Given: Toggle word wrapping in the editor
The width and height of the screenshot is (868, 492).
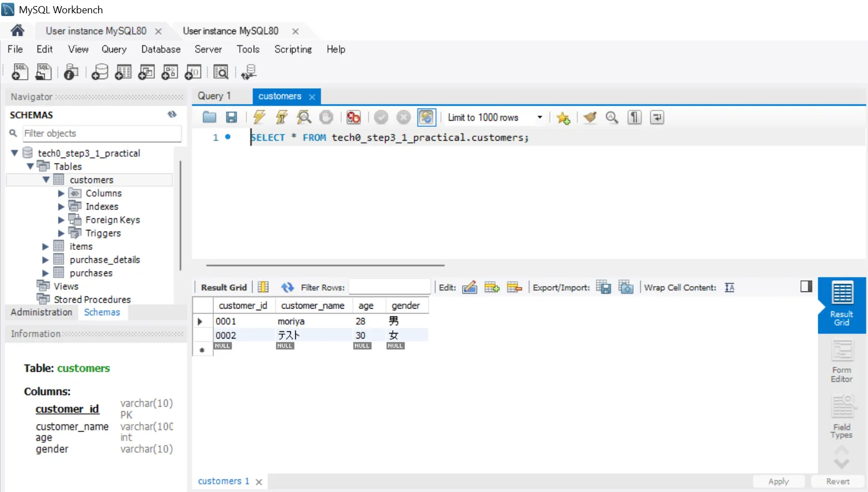Looking at the screenshot, I should pyautogui.click(x=657, y=117).
